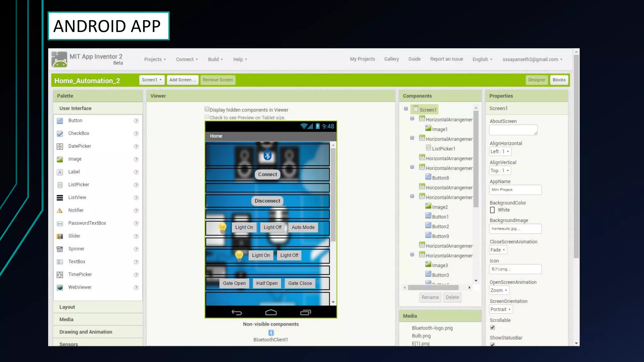This screenshot has height=362, width=644.
Task: Open the ScreenOrientation Portrait dropdown
Action: click(501, 310)
